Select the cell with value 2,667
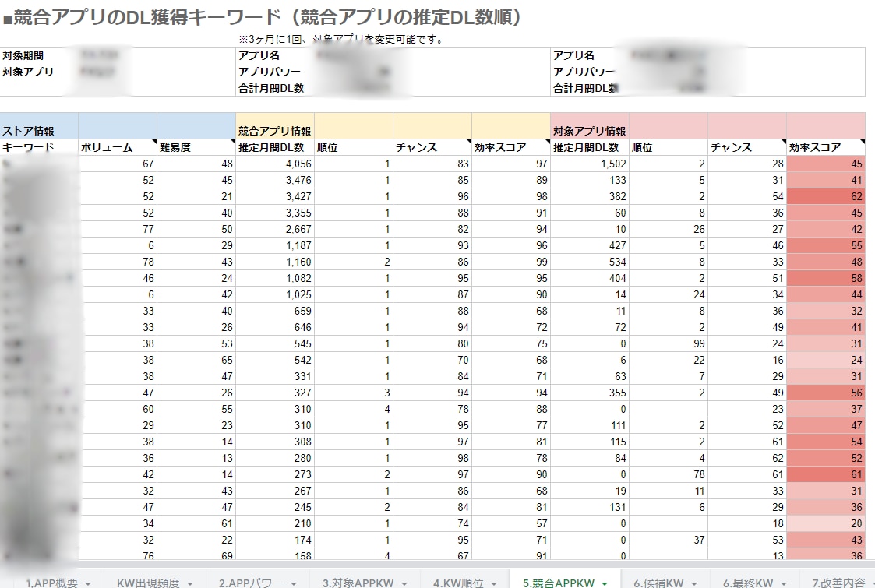Screen dimensions: 875x588 pos(275,229)
